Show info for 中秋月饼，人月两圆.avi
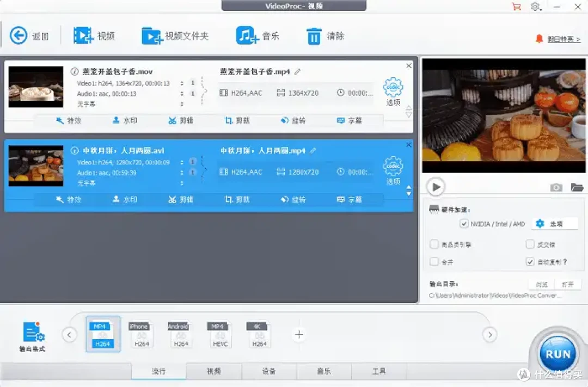 click(x=74, y=150)
